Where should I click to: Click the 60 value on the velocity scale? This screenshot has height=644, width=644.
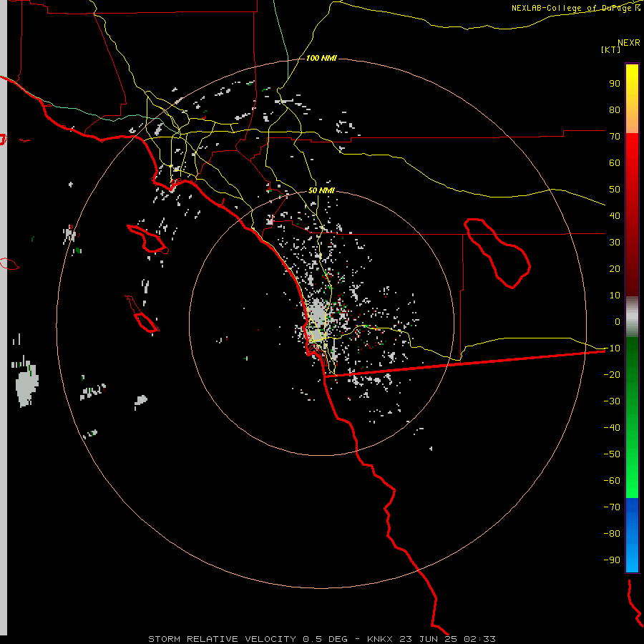click(615, 163)
